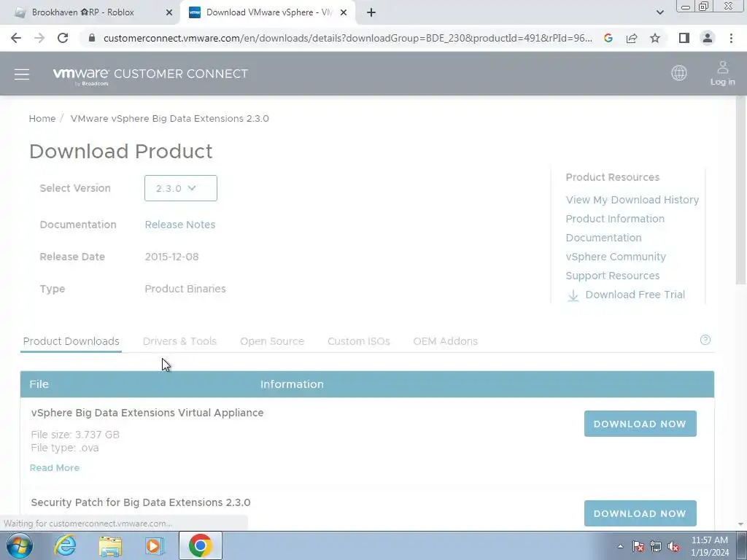Open the Select Version 2.3.0 dropdown
The image size is (747, 560).
181,188
